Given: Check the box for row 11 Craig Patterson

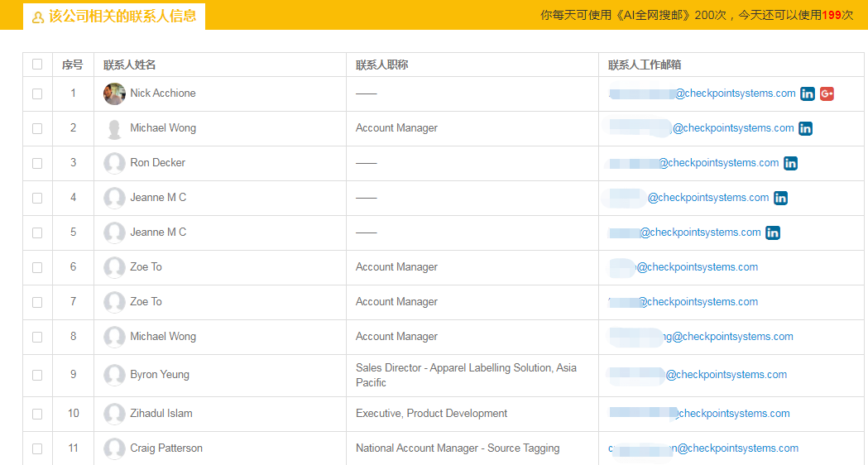Looking at the screenshot, I should 37,448.
